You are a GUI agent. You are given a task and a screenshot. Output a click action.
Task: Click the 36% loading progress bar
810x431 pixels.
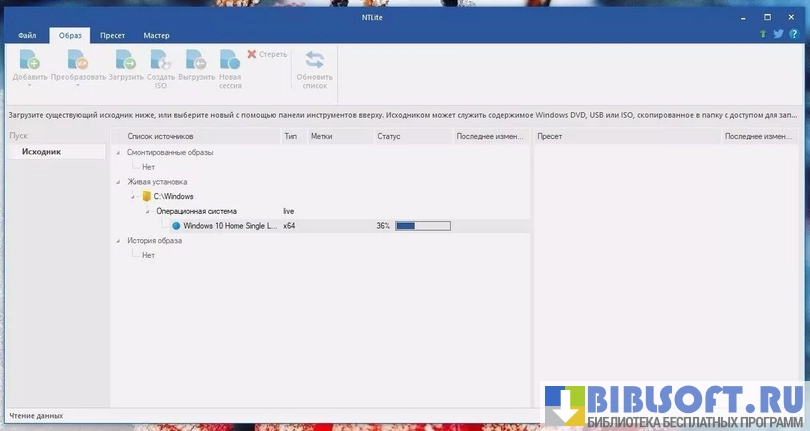click(x=422, y=226)
